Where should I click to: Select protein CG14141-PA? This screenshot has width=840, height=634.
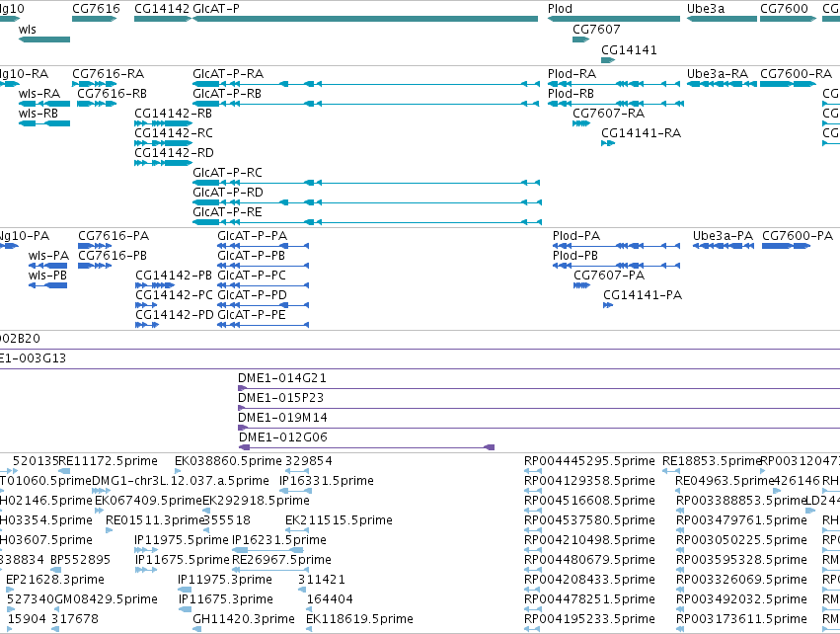pos(608,305)
